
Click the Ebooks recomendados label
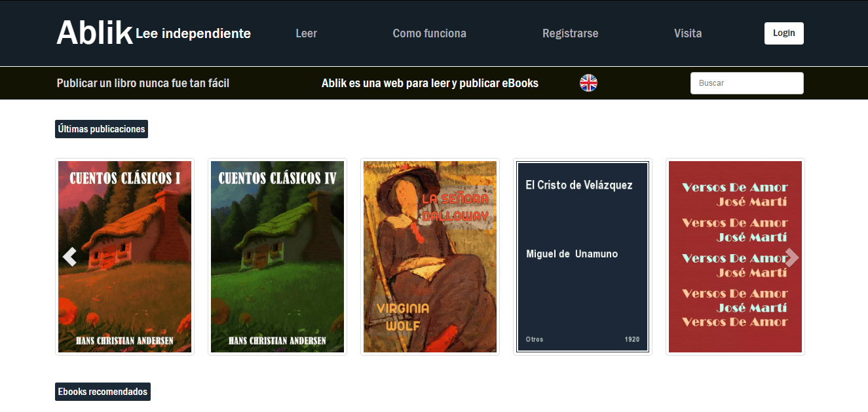pos(103,392)
